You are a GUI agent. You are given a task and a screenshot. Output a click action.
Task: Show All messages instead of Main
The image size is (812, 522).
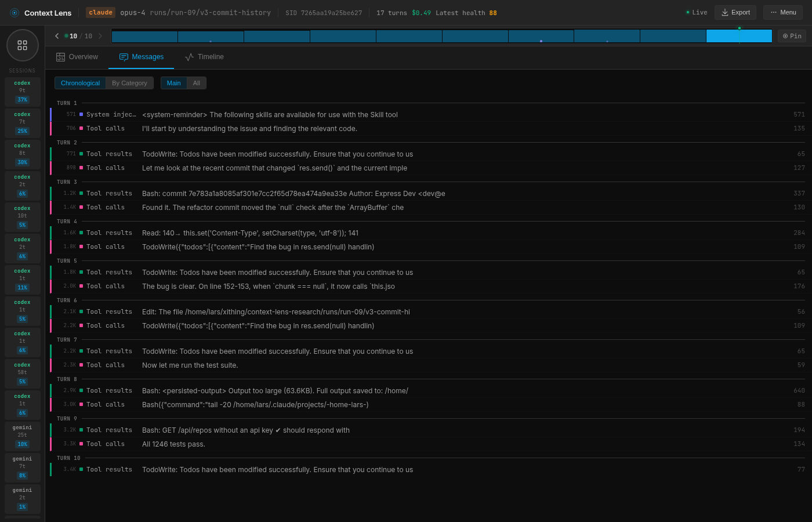196,83
